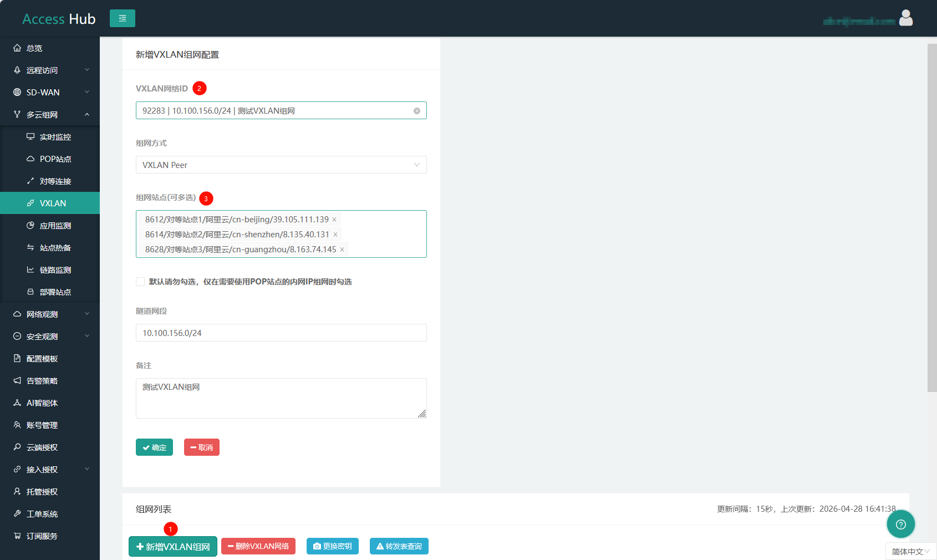Click the link icon beside VXLAN
The height and width of the screenshot is (560, 937).
(30, 203)
